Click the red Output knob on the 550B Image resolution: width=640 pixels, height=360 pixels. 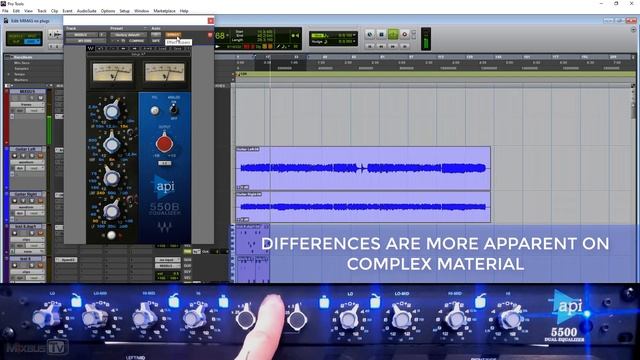tap(164, 143)
